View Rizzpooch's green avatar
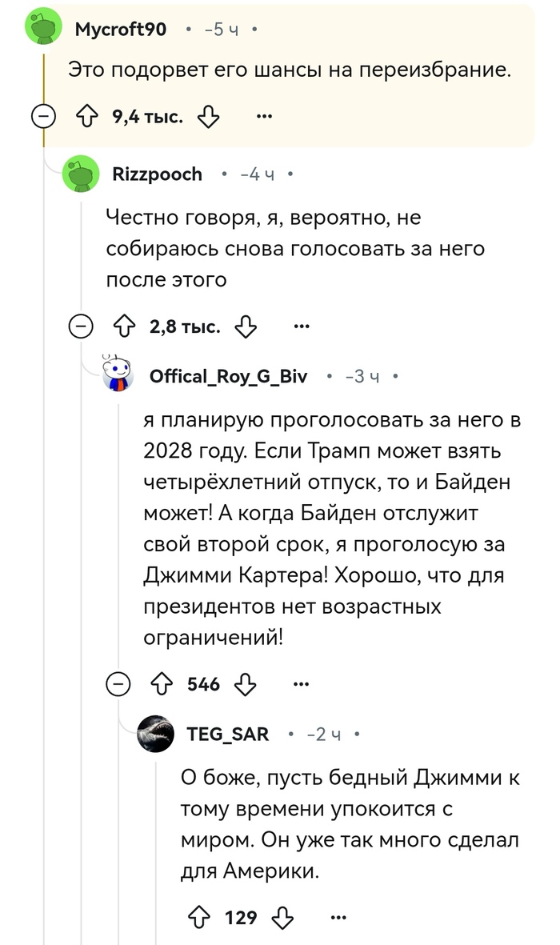Image resolution: width=560 pixels, height=945 pixels. coord(80,174)
